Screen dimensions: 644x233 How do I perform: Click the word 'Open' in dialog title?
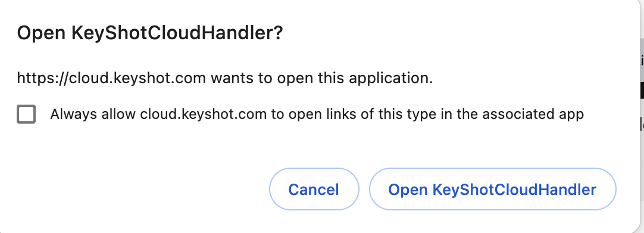(41, 33)
